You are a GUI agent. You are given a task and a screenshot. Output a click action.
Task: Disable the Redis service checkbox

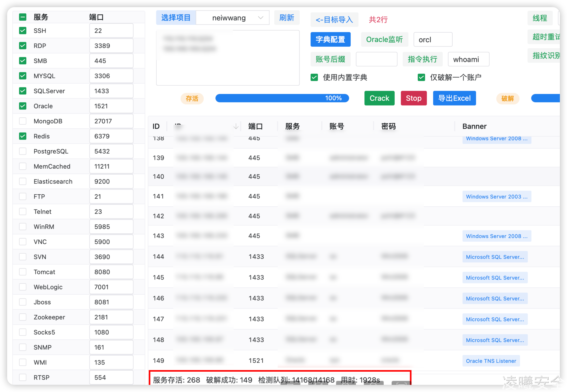pos(23,136)
